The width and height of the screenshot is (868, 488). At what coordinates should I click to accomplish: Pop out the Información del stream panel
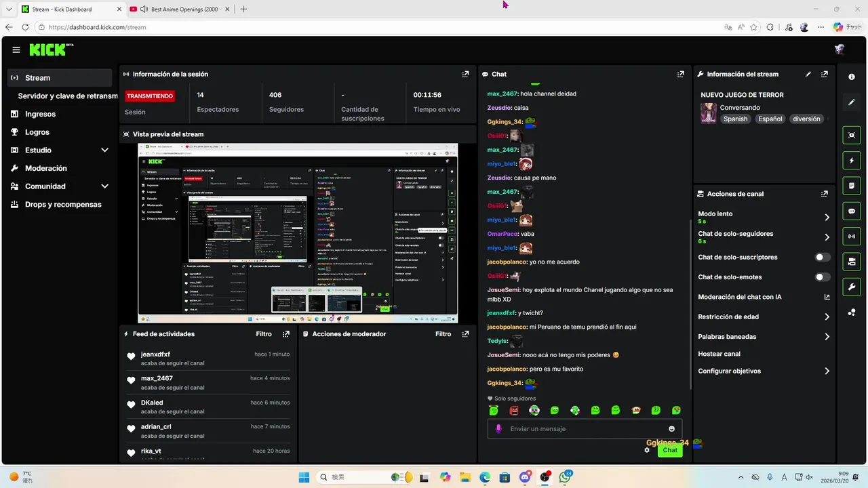pos(825,75)
